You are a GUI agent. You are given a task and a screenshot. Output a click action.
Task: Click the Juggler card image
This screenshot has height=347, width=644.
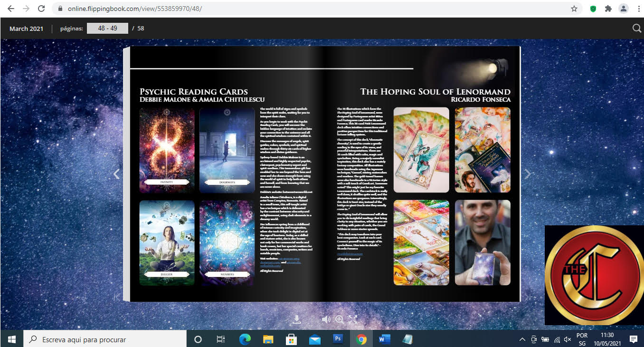pyautogui.click(x=167, y=242)
